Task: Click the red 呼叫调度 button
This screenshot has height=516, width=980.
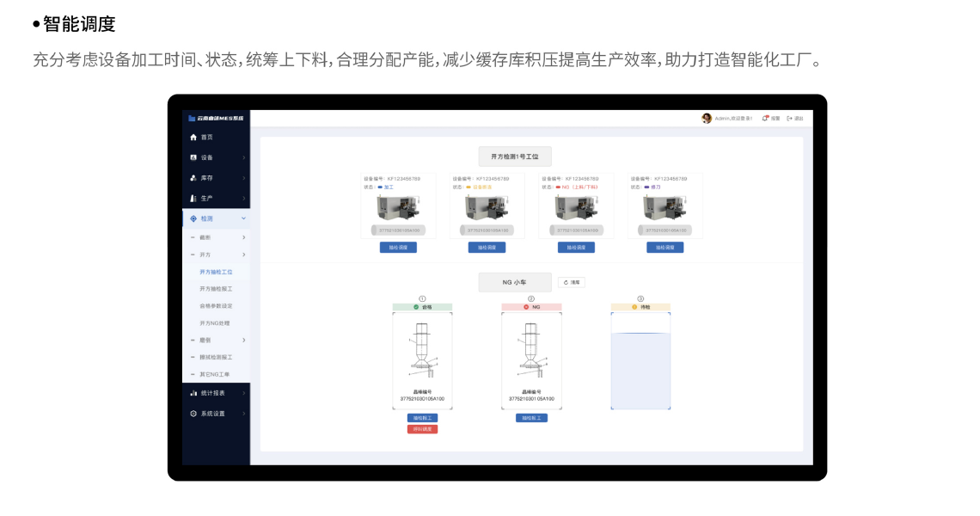Action: click(x=422, y=429)
